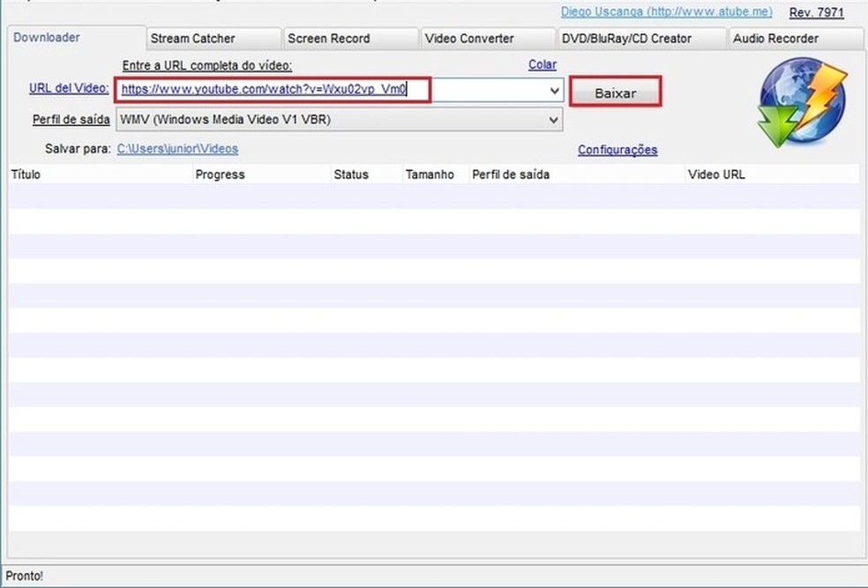Click the Pronto! status bar text
This screenshot has width=868, height=588.
click(x=24, y=576)
